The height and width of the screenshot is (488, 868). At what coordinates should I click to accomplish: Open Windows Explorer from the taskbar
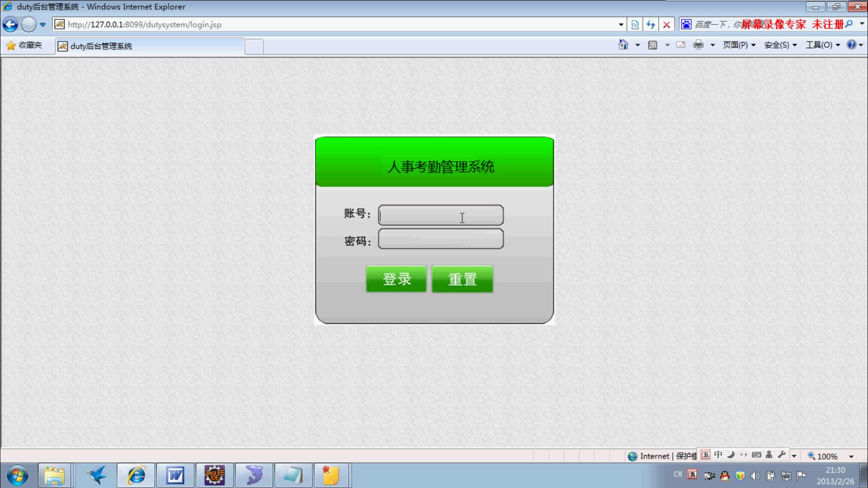coord(54,476)
